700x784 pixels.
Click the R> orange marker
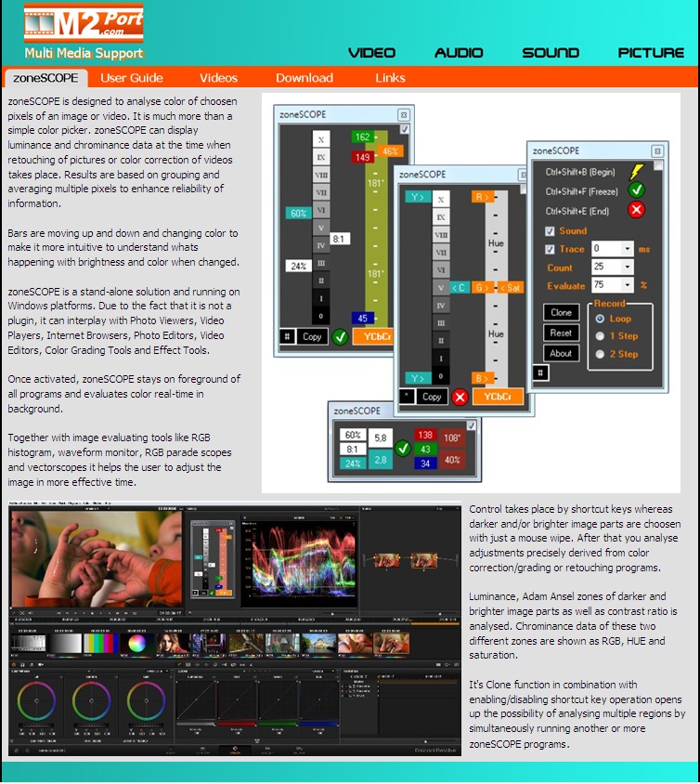click(483, 197)
